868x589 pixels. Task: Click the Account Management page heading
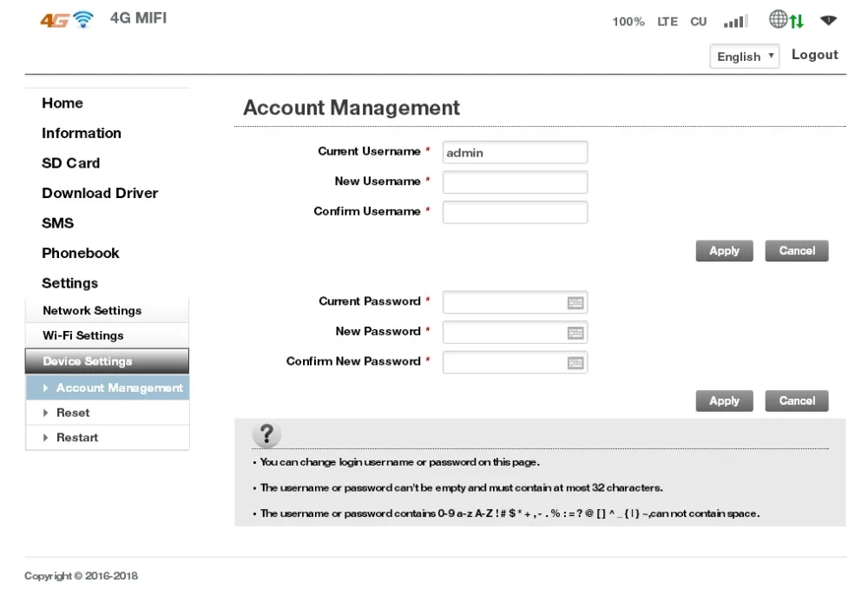(x=352, y=108)
